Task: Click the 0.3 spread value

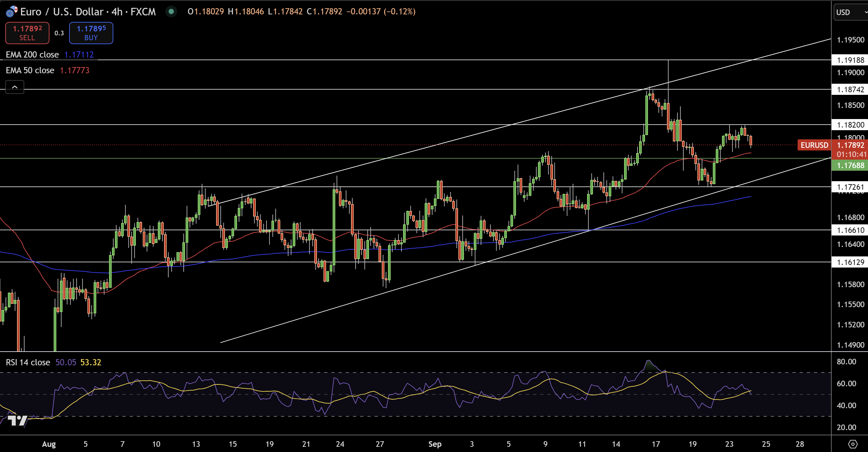Action: pos(59,33)
